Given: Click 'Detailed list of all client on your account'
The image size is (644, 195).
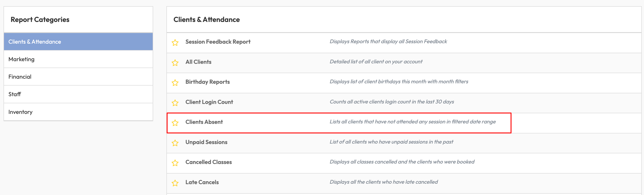Looking at the screenshot, I should 376,62.
